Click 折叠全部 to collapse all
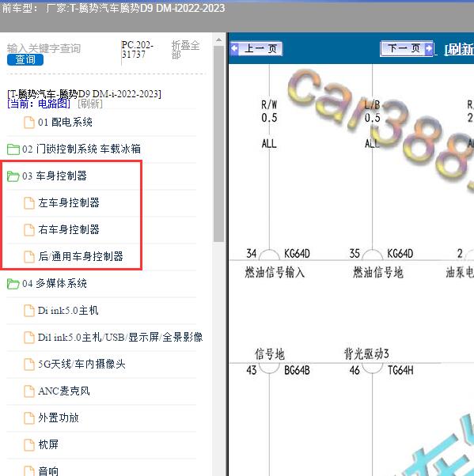 coord(185,50)
